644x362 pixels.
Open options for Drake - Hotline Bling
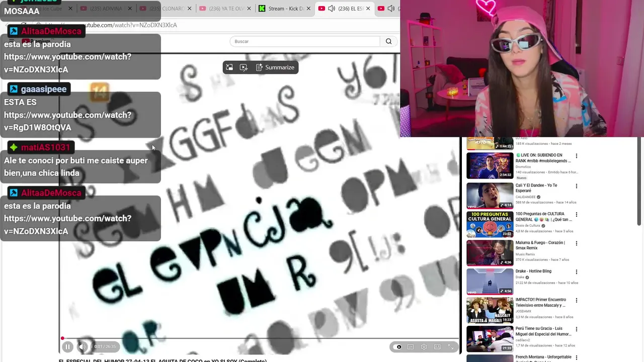coord(577,272)
